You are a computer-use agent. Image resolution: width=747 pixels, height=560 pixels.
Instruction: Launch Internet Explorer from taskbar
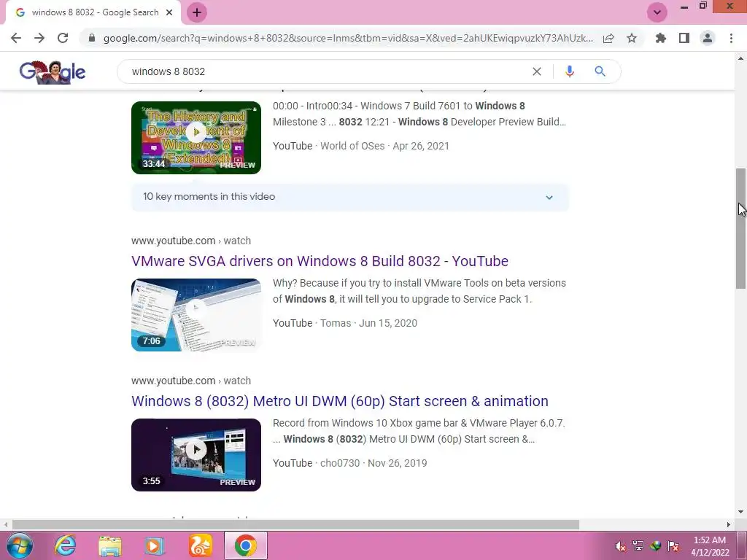point(65,545)
